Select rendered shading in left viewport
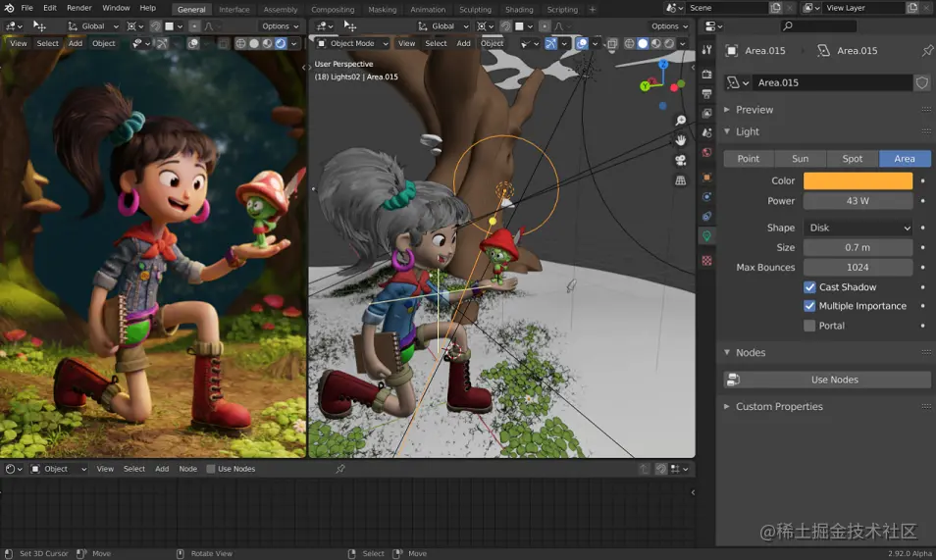 click(280, 43)
